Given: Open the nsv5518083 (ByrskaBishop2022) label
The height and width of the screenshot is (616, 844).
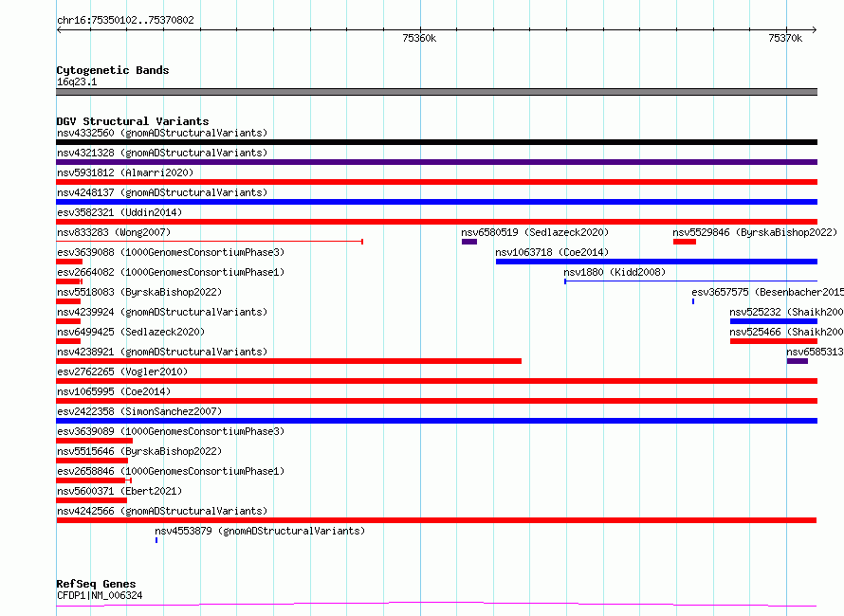Looking at the screenshot, I should tap(139, 292).
